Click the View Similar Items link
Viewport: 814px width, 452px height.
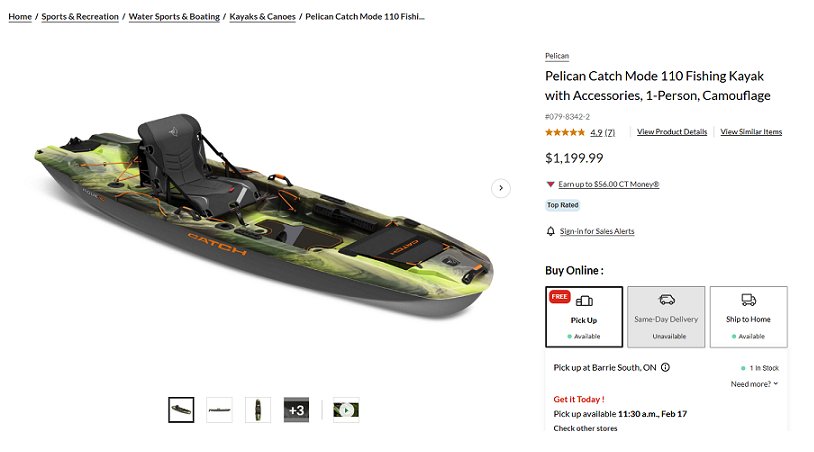pyautogui.click(x=751, y=132)
